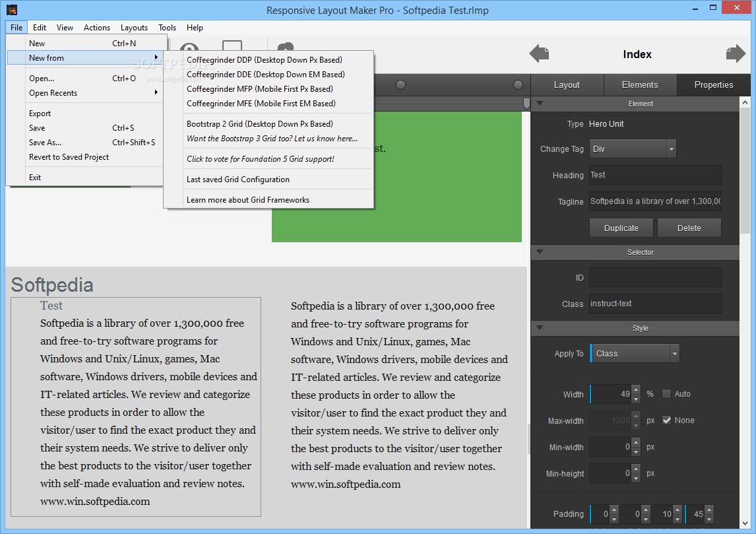Choose Save in the File menu
The width and height of the screenshot is (756, 534).
click(85, 128)
